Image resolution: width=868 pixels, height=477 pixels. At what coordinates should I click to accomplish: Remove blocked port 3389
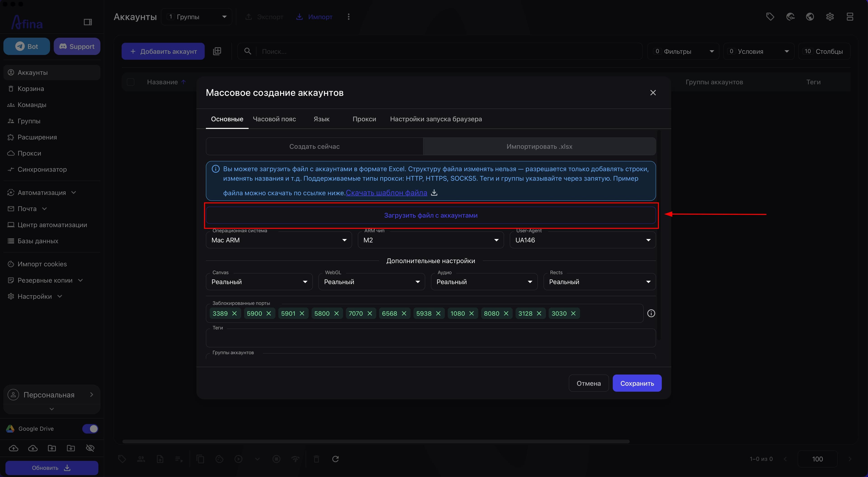[235, 313]
